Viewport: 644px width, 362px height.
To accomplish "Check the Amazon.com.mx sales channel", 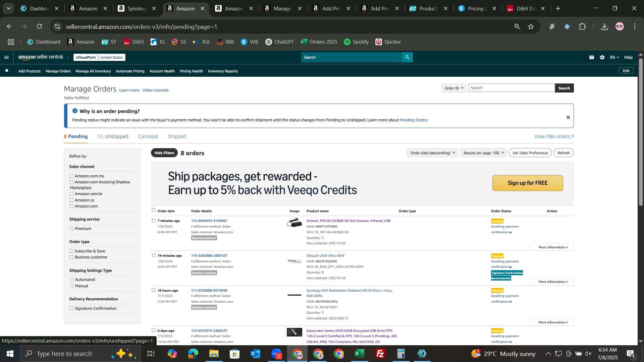I will coord(71,176).
